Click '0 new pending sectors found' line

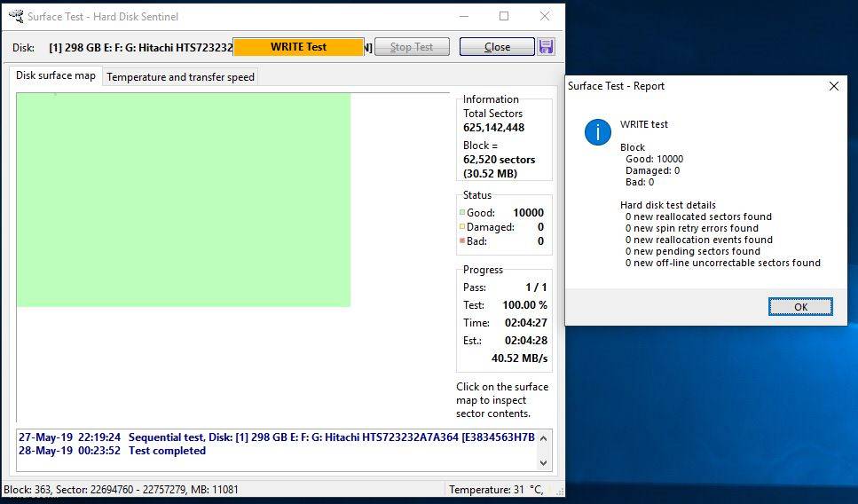(x=693, y=251)
